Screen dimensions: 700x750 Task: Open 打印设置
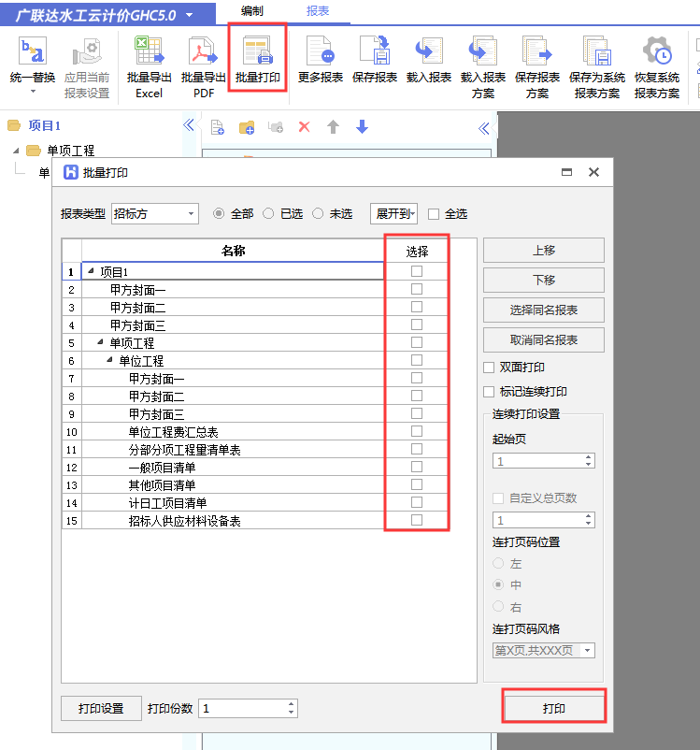tap(101, 709)
